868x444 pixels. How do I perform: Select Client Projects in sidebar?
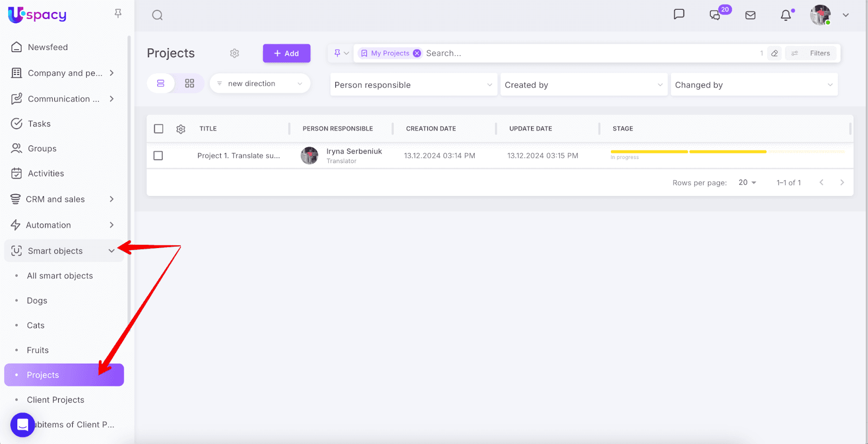(x=55, y=400)
